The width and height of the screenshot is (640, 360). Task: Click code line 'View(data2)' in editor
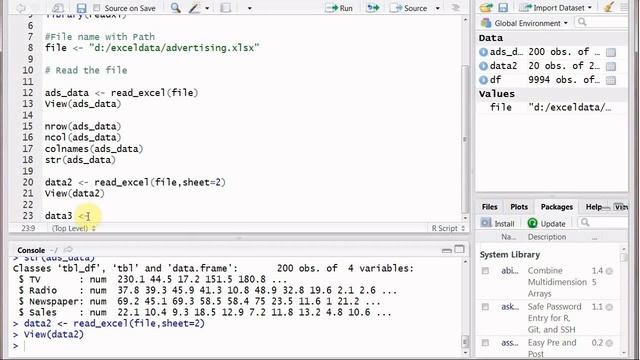click(75, 193)
